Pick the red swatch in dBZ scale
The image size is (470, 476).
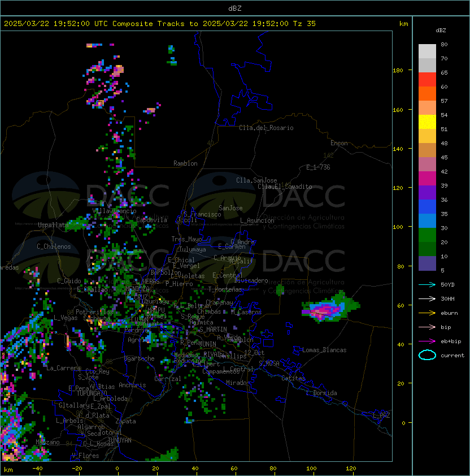click(427, 80)
